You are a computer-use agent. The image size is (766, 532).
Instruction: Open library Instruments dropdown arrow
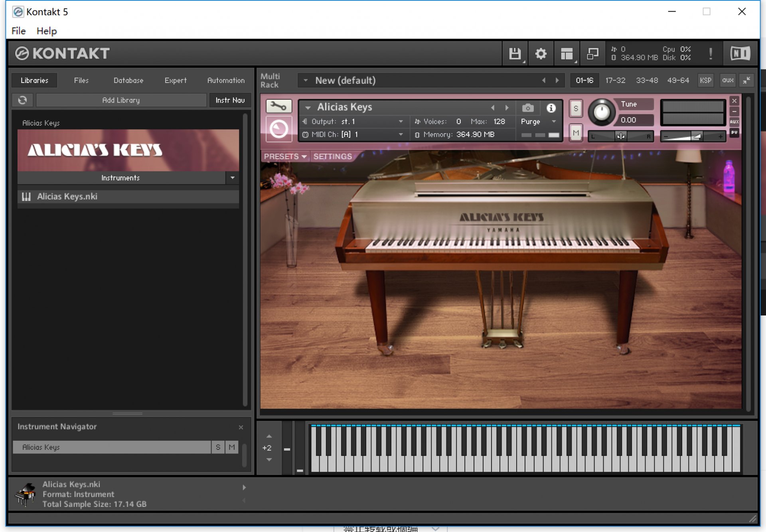[x=232, y=178]
